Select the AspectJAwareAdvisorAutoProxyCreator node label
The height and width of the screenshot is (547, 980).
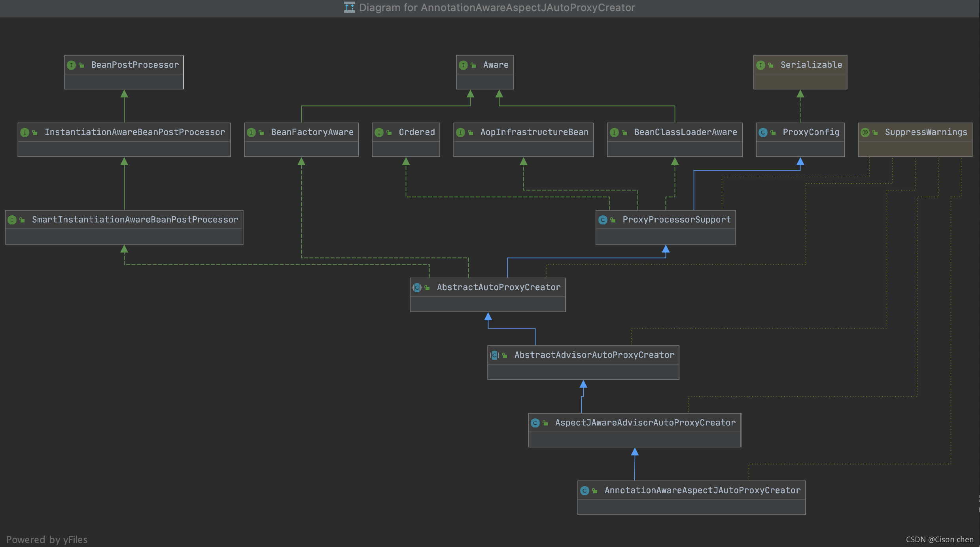(x=645, y=423)
